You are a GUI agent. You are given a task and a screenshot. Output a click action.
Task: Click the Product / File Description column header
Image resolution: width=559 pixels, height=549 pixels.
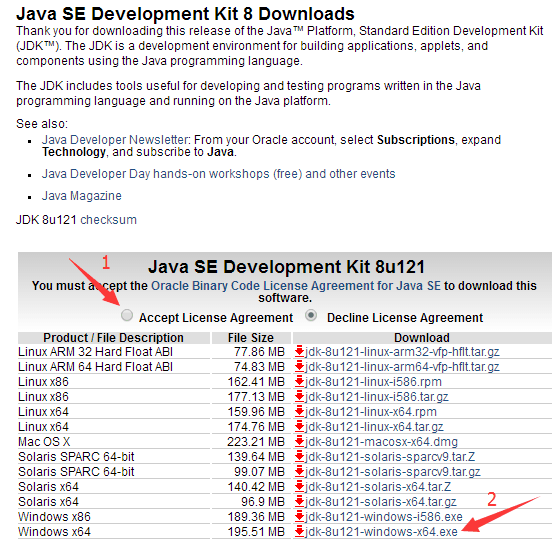(114, 338)
